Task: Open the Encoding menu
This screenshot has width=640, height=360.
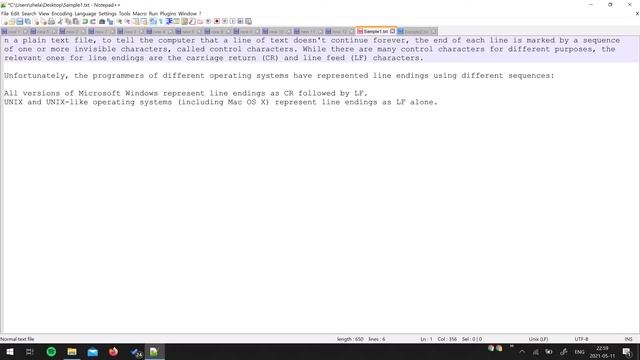Action: 62,13
